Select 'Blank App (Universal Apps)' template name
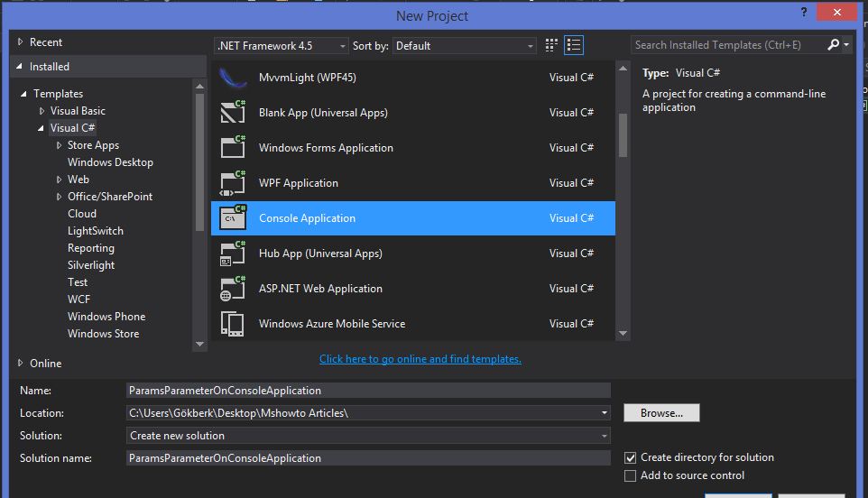 [323, 113]
